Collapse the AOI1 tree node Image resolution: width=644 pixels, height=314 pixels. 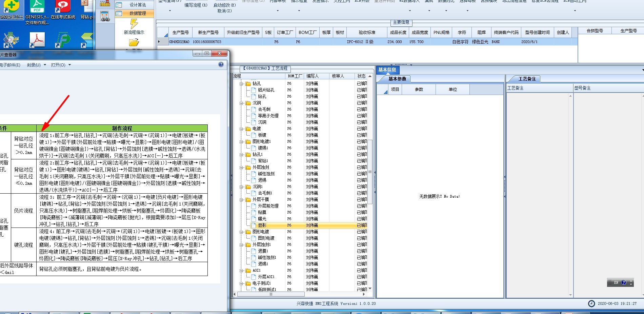point(242,271)
